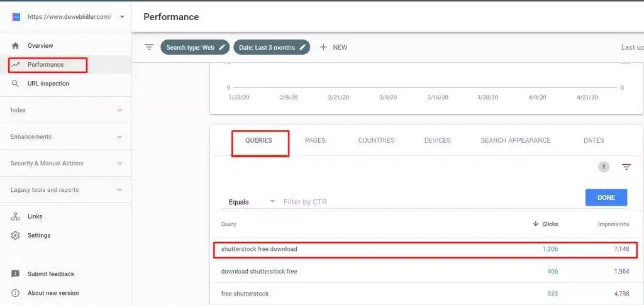
Task: Click the filter list icon beside Search type
Action: (x=149, y=47)
